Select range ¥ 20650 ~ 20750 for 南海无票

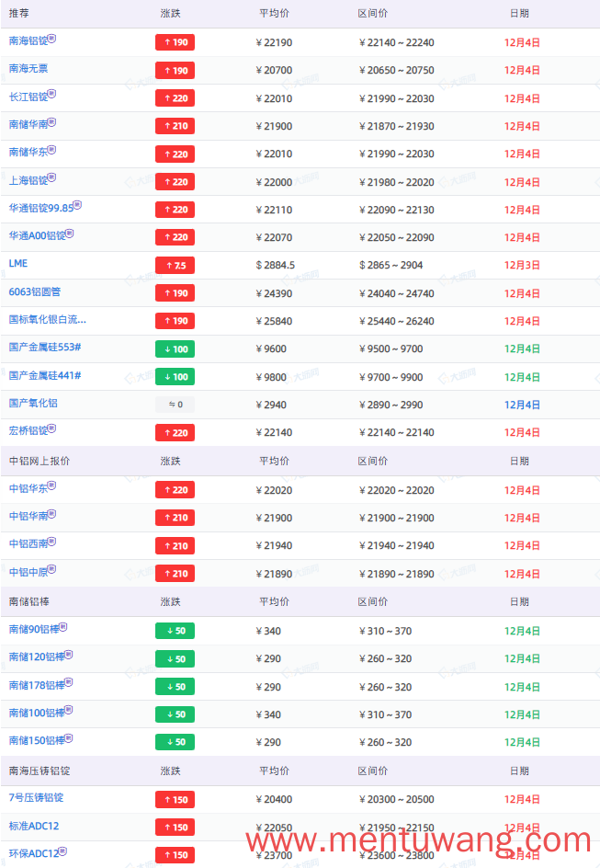397,70
